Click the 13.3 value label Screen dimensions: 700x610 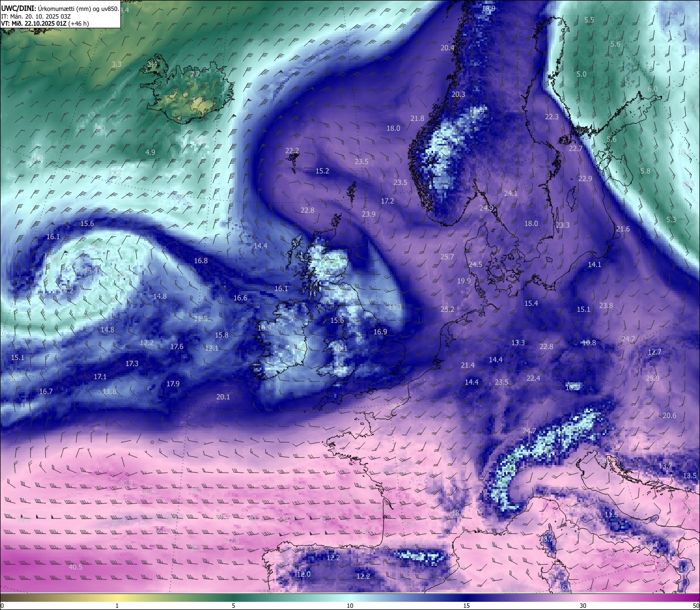[518, 343]
